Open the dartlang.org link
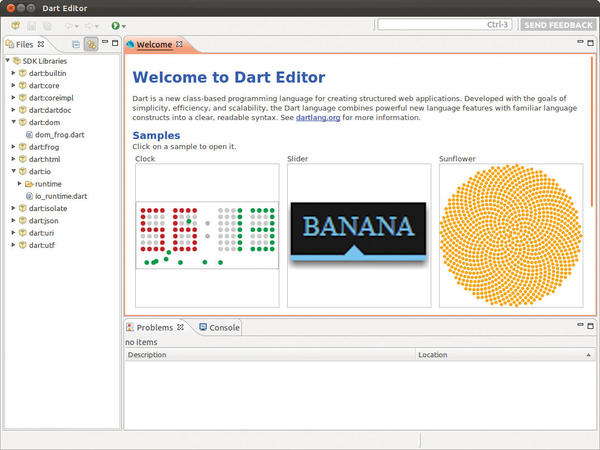Viewport: 600px width, 450px height. [318, 117]
